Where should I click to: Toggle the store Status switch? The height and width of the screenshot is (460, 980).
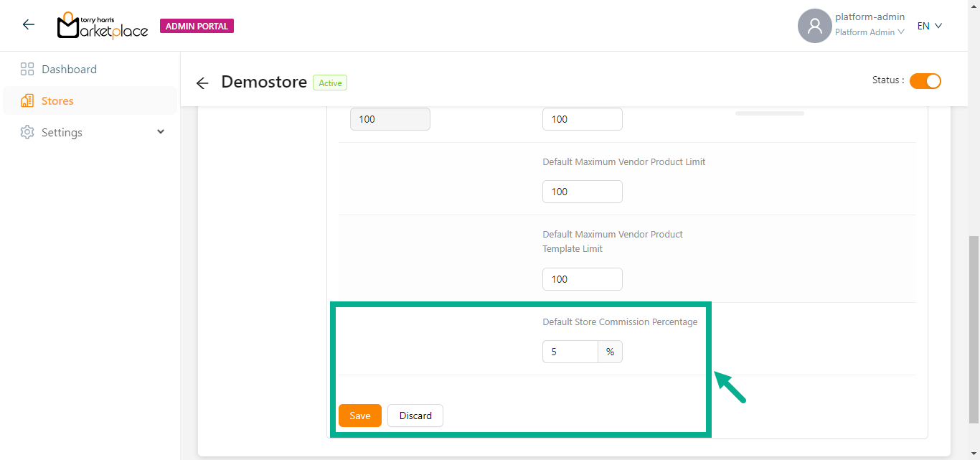[925, 81]
